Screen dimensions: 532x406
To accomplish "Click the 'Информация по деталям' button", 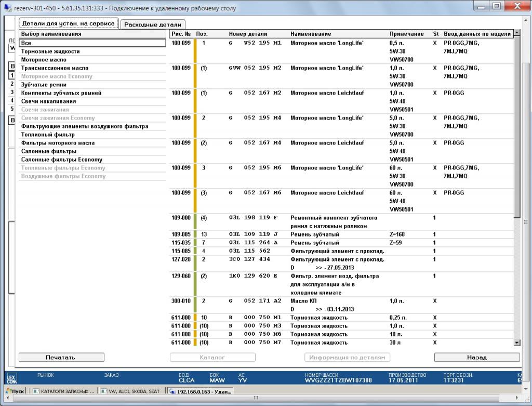I will tap(347, 358).
